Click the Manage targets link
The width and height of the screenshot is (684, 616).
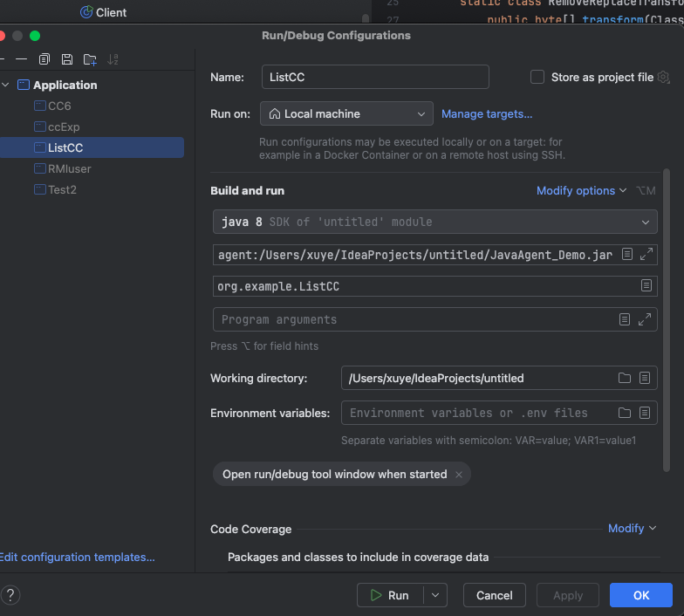pyautogui.click(x=487, y=113)
